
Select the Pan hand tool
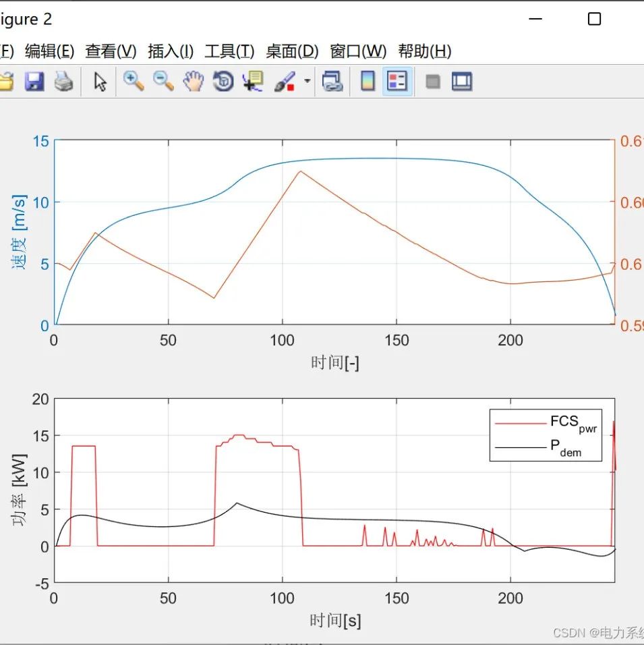pos(194,81)
